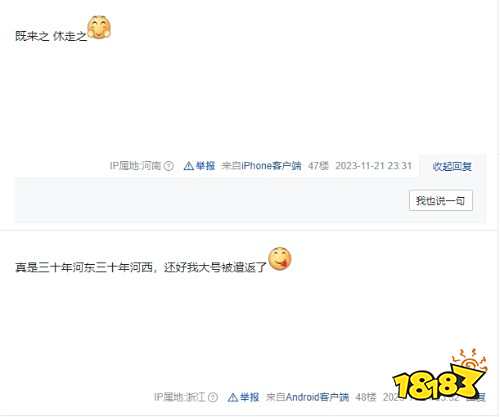Click the 47楼 floor number label
This screenshot has width=500, height=417.
click(318, 166)
